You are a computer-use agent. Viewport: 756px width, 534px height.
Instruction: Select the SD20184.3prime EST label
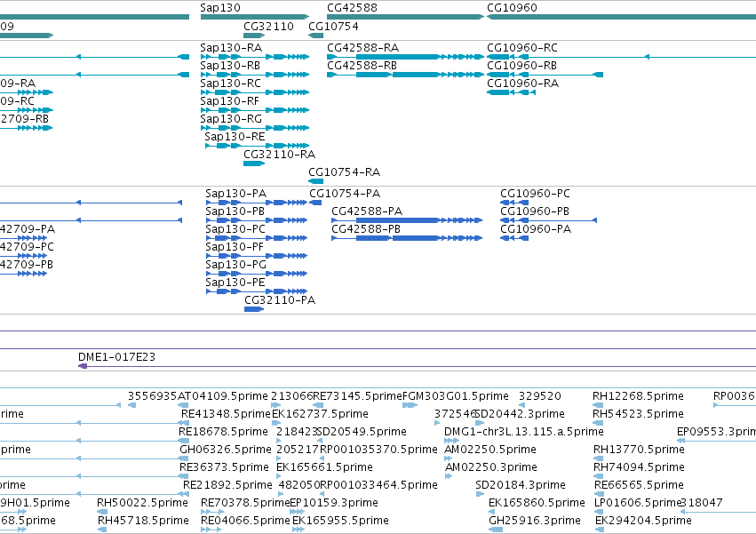(521, 485)
